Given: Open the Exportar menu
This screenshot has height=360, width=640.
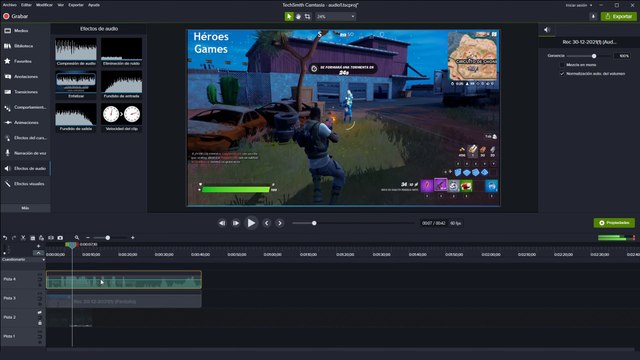Looking at the screenshot, I should tap(76, 5).
